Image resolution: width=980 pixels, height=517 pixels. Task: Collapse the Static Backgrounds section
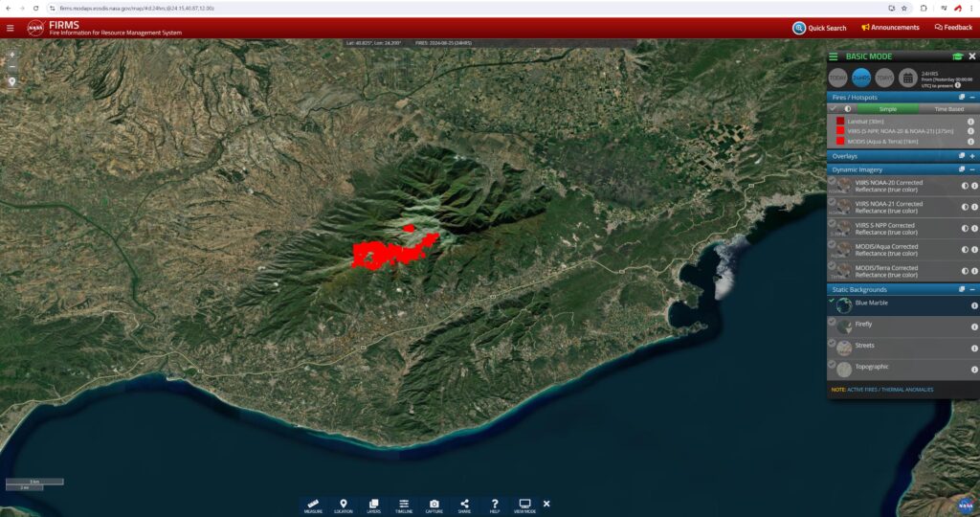tap(972, 289)
